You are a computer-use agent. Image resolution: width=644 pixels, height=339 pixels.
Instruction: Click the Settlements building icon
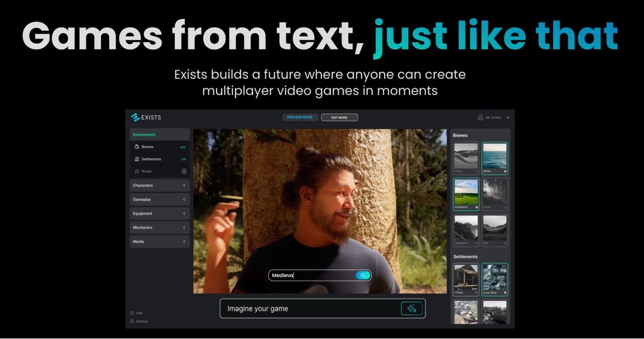pos(137,159)
